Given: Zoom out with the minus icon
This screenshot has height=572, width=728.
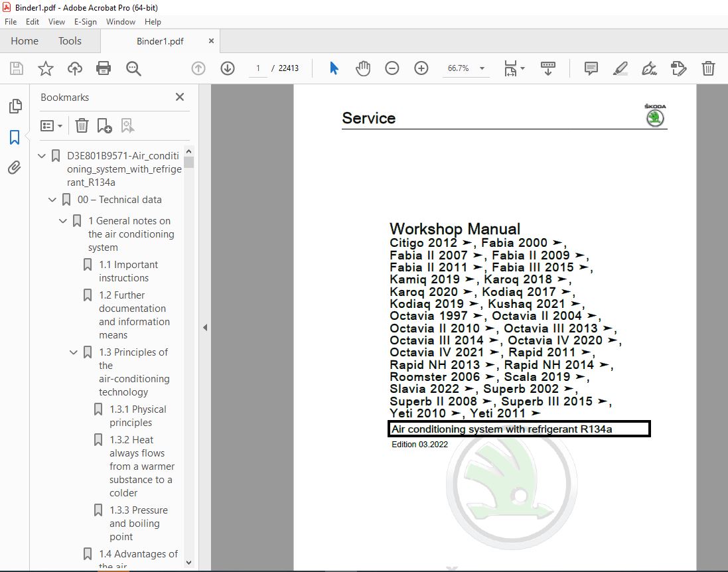Looking at the screenshot, I should [x=392, y=68].
